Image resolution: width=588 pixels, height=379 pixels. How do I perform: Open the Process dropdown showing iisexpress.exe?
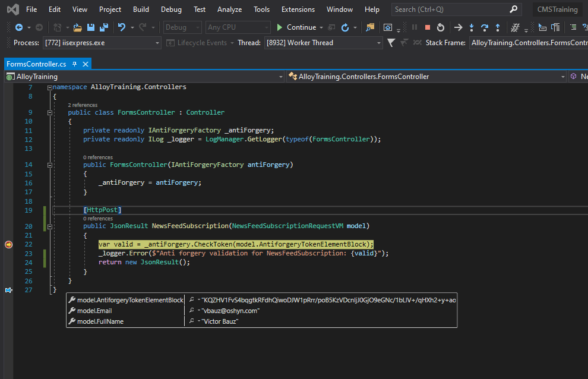coord(102,43)
